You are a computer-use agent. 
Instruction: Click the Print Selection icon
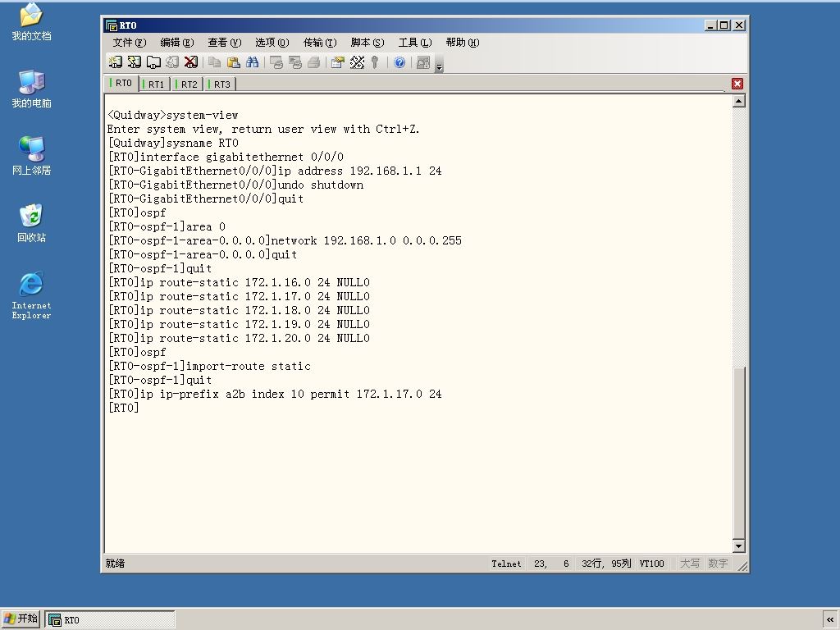pyautogui.click(x=295, y=62)
